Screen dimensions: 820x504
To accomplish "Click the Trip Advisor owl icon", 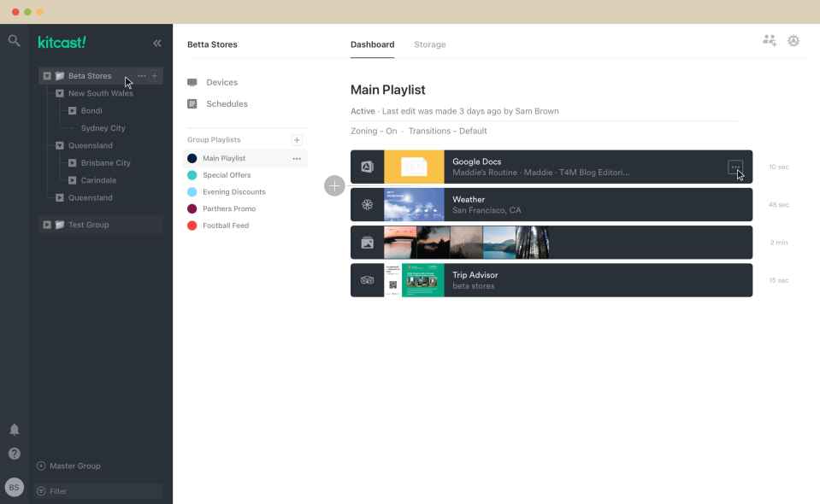I will click(x=367, y=280).
